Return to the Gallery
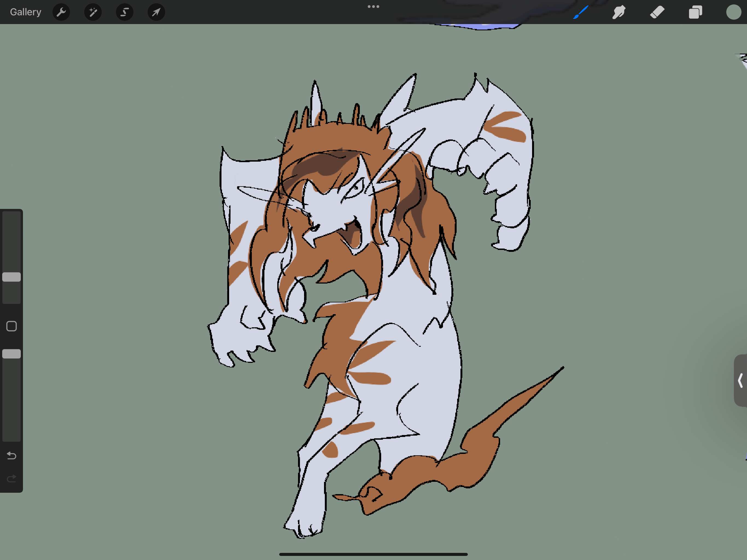 coord(26,12)
